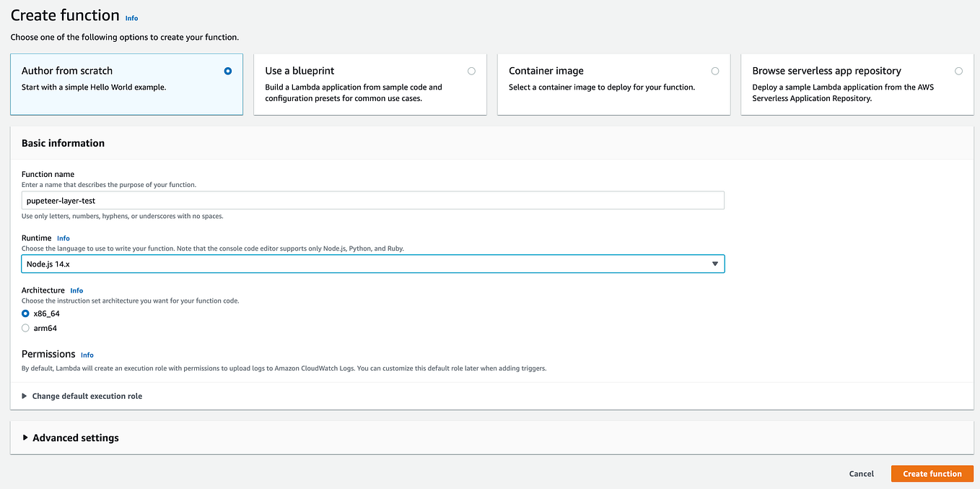
Task: Click the Architecture Info icon
Action: [76, 290]
